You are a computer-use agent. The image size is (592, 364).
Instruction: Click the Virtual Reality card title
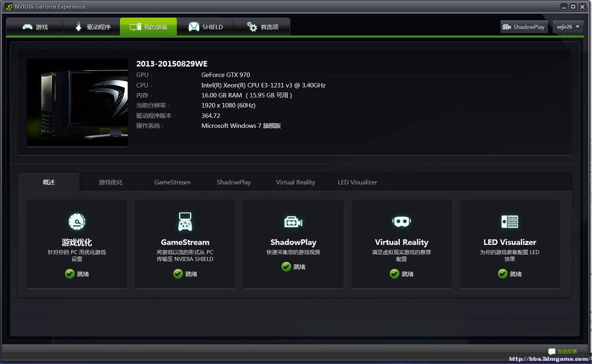tap(402, 242)
